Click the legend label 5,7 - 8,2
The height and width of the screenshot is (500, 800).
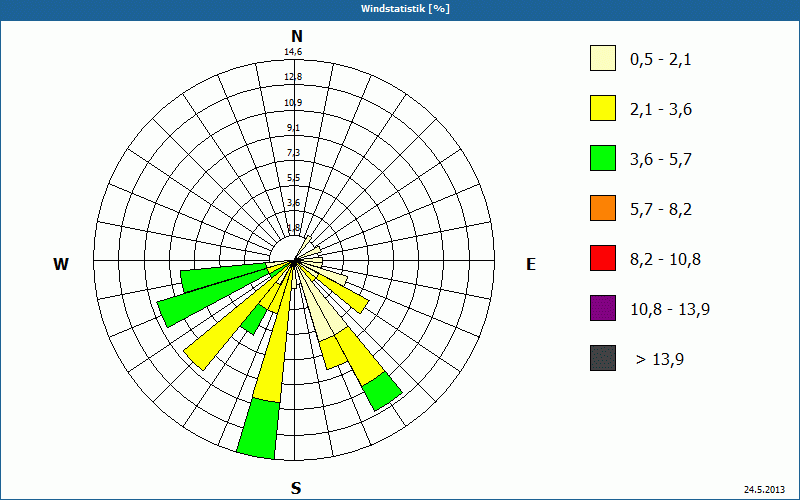point(661,210)
